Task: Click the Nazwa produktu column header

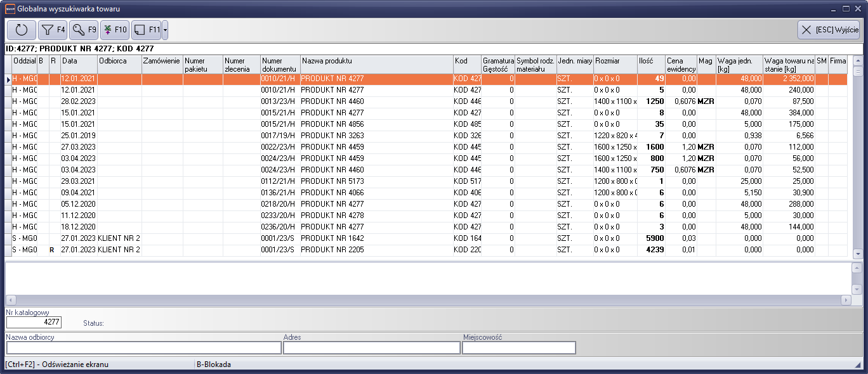Action: pyautogui.click(x=376, y=61)
